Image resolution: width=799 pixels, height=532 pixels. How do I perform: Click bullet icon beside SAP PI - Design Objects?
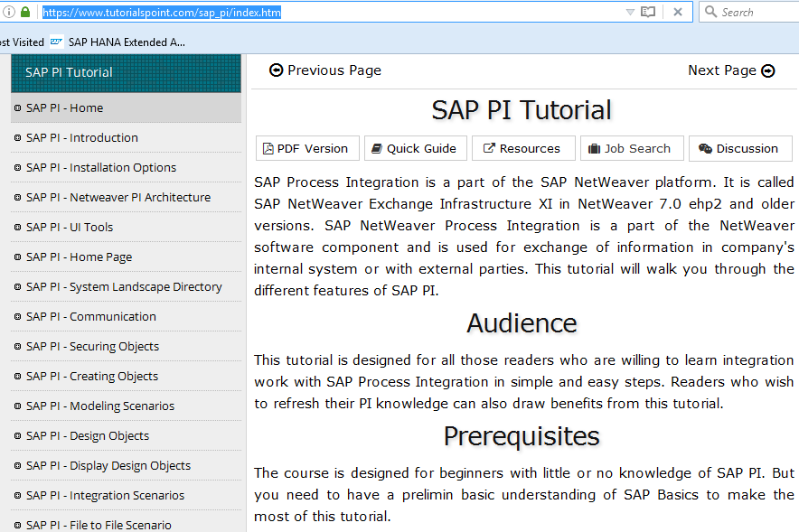coord(18,435)
